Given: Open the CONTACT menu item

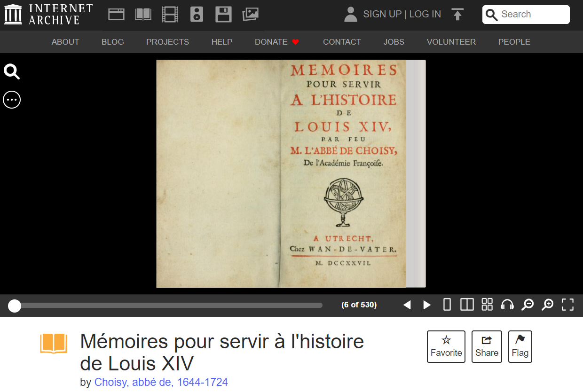Looking at the screenshot, I should 342,42.
